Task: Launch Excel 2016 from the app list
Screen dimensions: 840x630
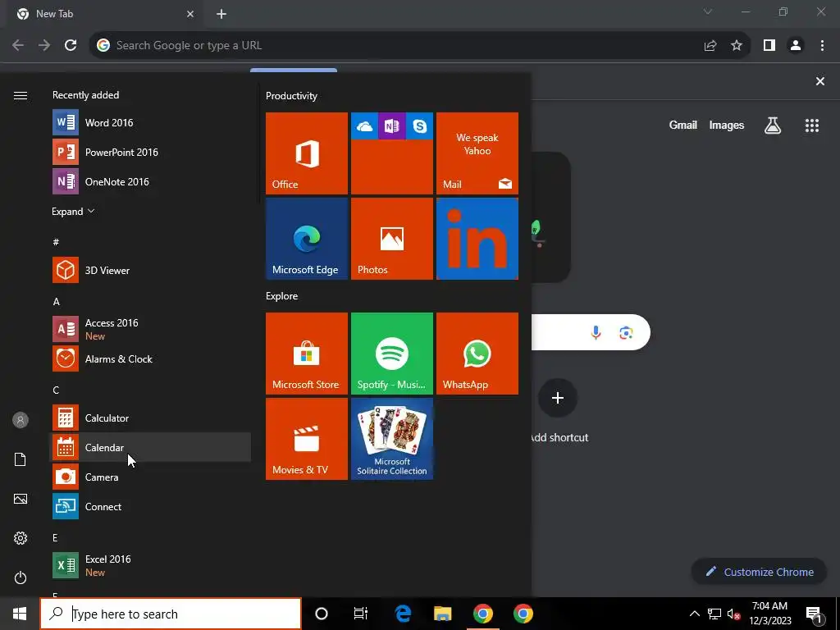Action: click(x=150, y=565)
